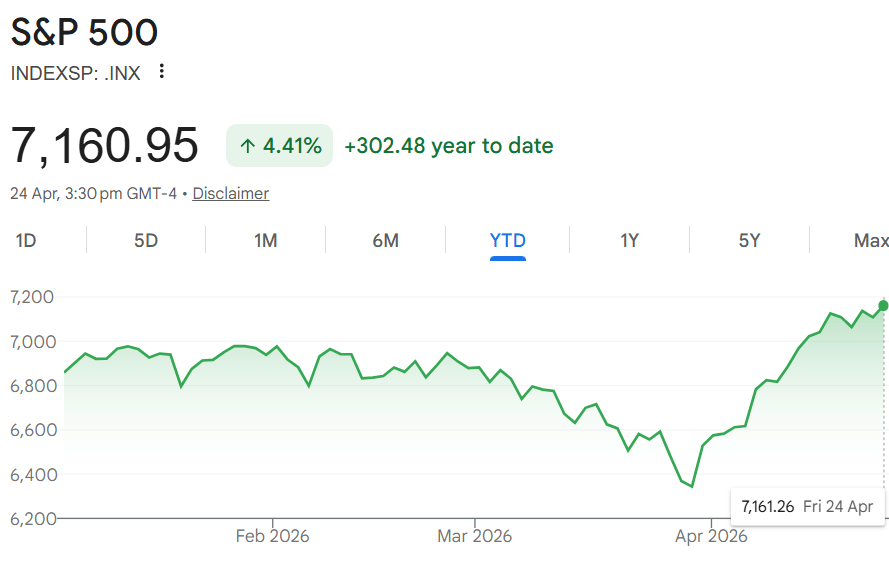Choose the 6M range tab

[385, 240]
